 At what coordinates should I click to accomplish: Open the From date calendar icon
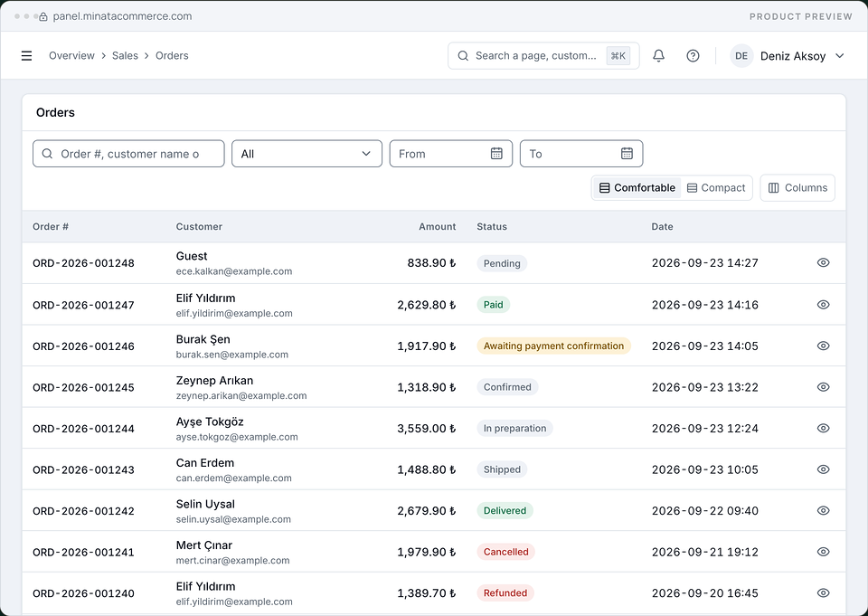click(496, 154)
